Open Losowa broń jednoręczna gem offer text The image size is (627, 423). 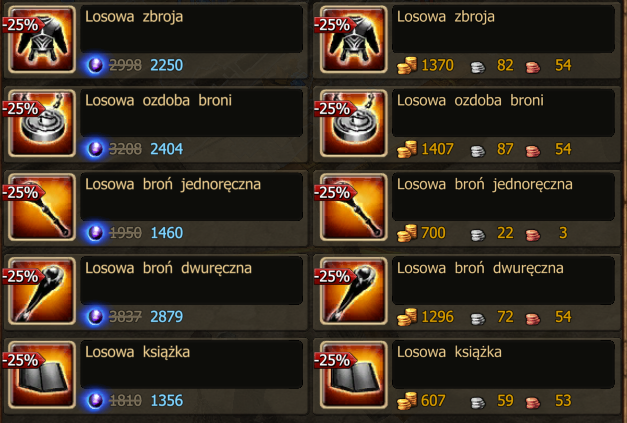coord(173,184)
